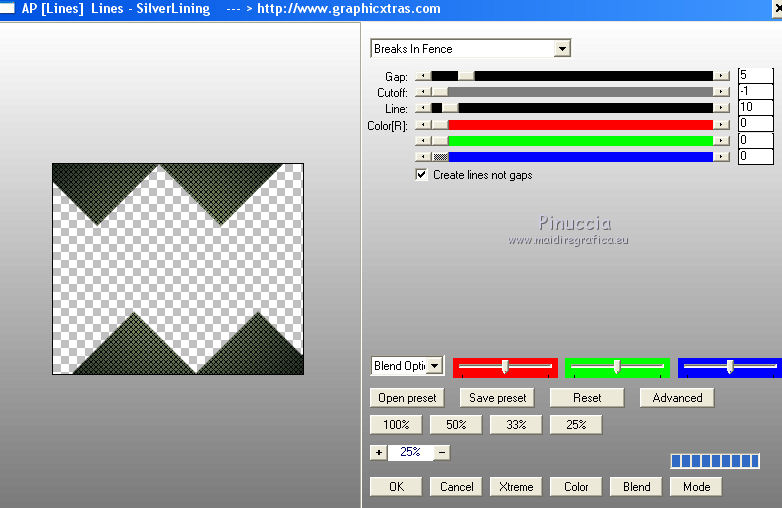Click the Cancel button

pyautogui.click(x=456, y=487)
